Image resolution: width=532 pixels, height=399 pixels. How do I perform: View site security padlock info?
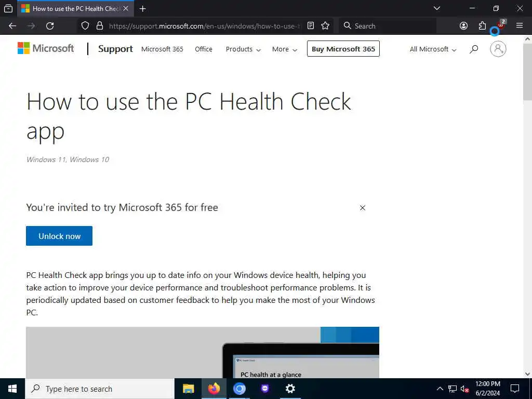[x=100, y=26]
